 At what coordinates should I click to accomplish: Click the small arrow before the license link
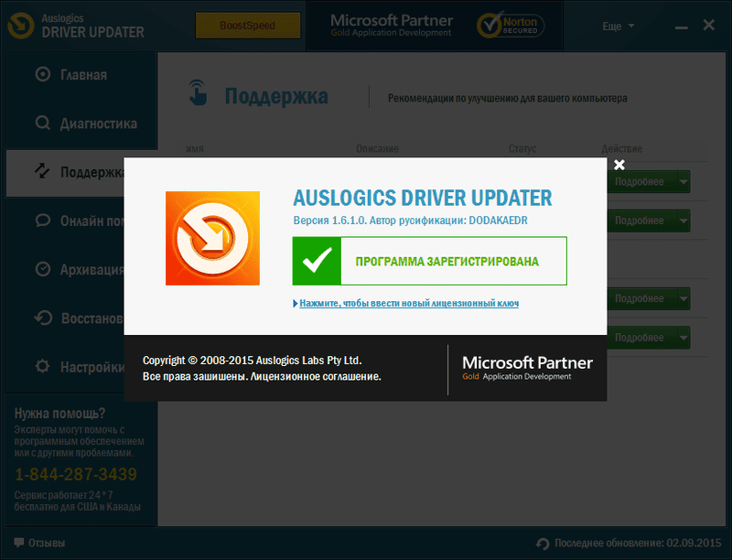[295, 304]
